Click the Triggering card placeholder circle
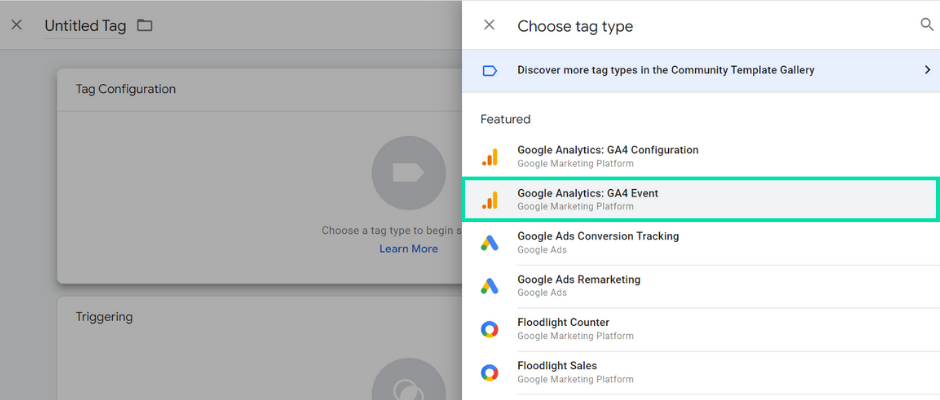Image resolution: width=940 pixels, height=400 pixels. [408, 380]
